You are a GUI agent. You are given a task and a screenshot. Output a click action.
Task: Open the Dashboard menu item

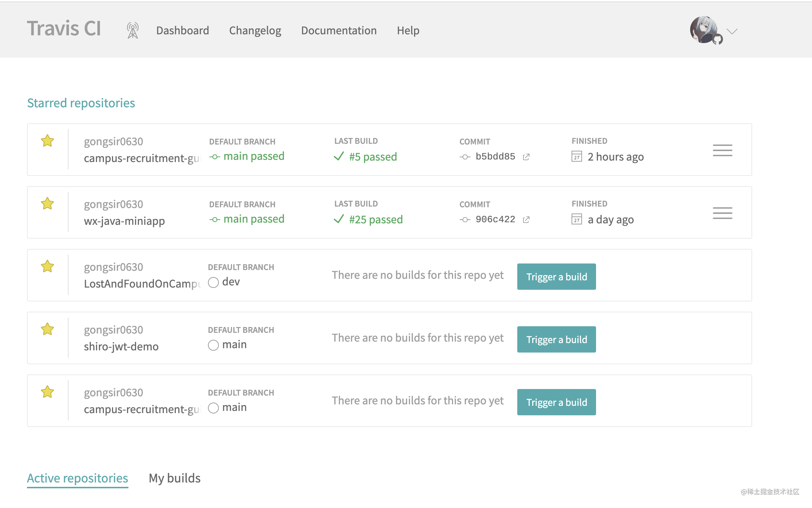point(182,30)
